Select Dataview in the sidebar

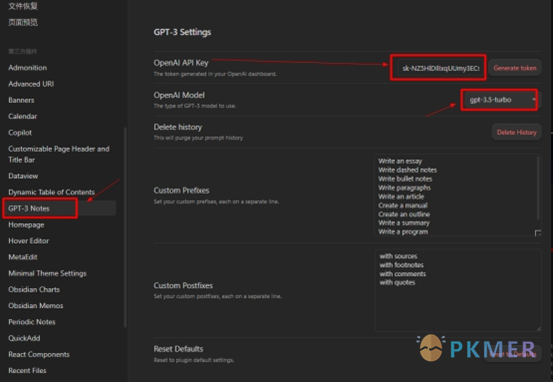[23, 176]
